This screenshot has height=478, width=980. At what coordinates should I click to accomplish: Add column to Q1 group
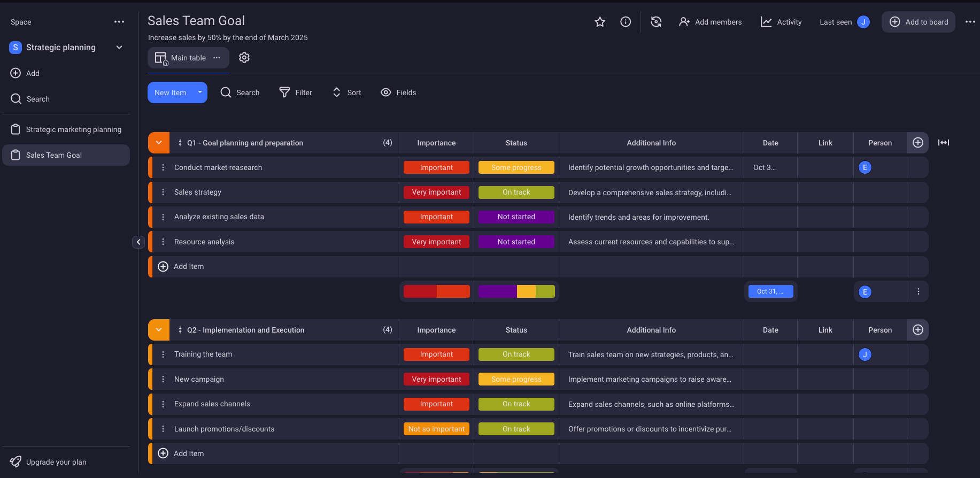click(917, 143)
